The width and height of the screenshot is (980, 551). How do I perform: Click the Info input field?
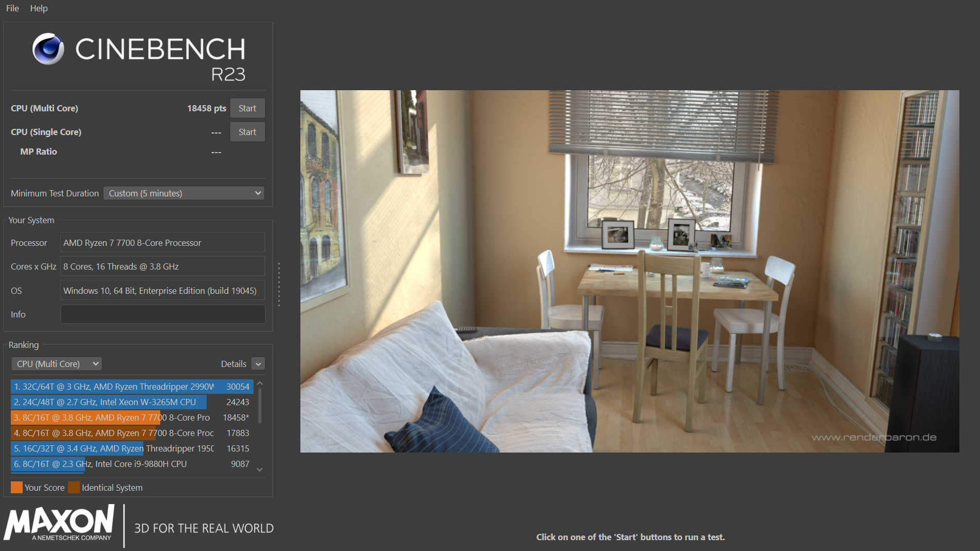[163, 314]
